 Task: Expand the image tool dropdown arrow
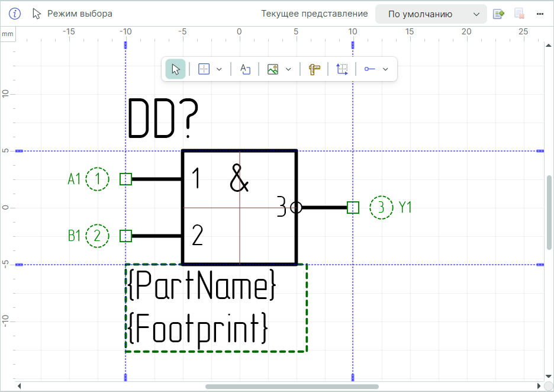(x=288, y=69)
